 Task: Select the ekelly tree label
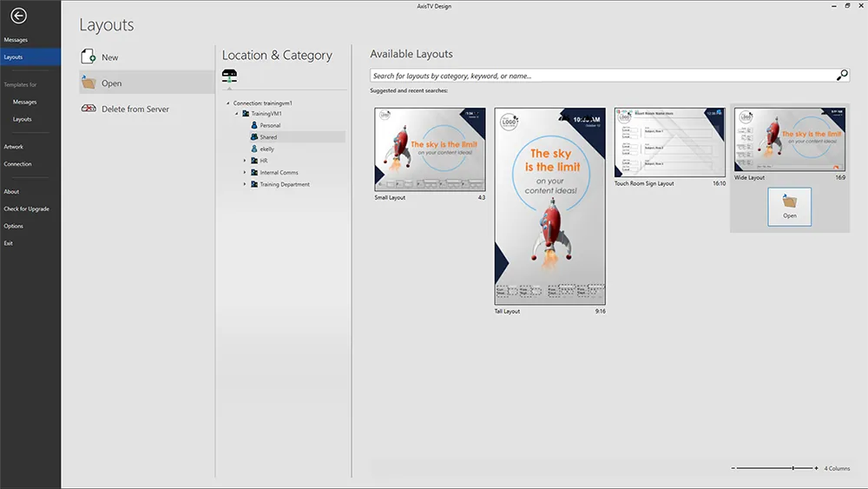pyautogui.click(x=266, y=149)
